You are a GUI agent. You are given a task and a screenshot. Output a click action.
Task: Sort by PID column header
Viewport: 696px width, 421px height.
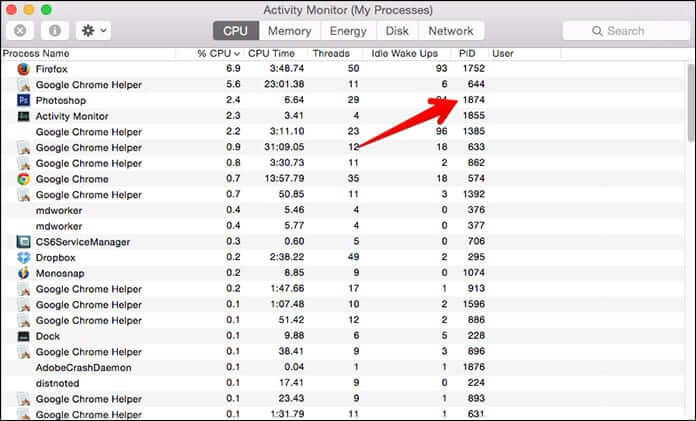467,53
